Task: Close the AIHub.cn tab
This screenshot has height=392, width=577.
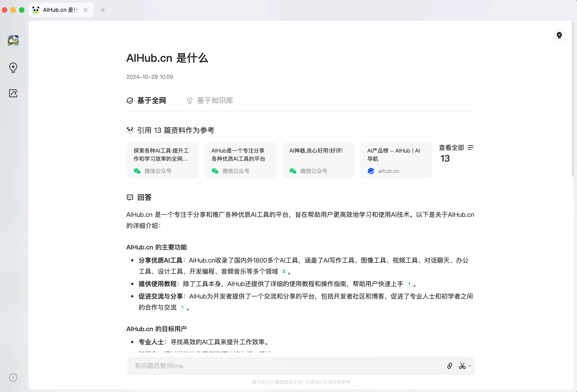Action: click(x=85, y=10)
